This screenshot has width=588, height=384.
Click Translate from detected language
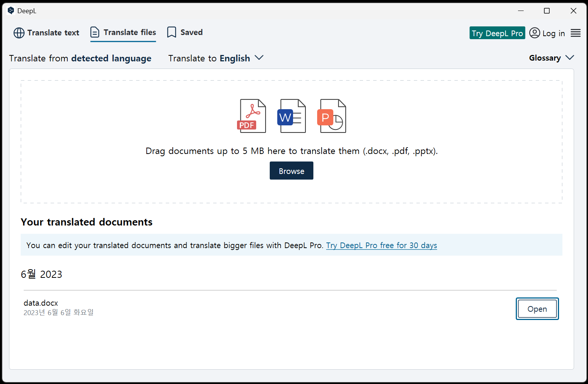point(80,58)
